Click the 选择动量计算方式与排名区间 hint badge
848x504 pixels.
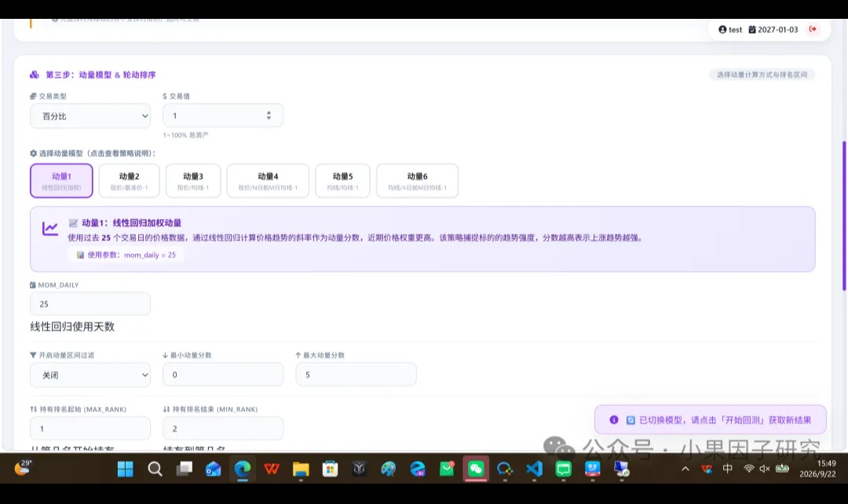tap(762, 75)
